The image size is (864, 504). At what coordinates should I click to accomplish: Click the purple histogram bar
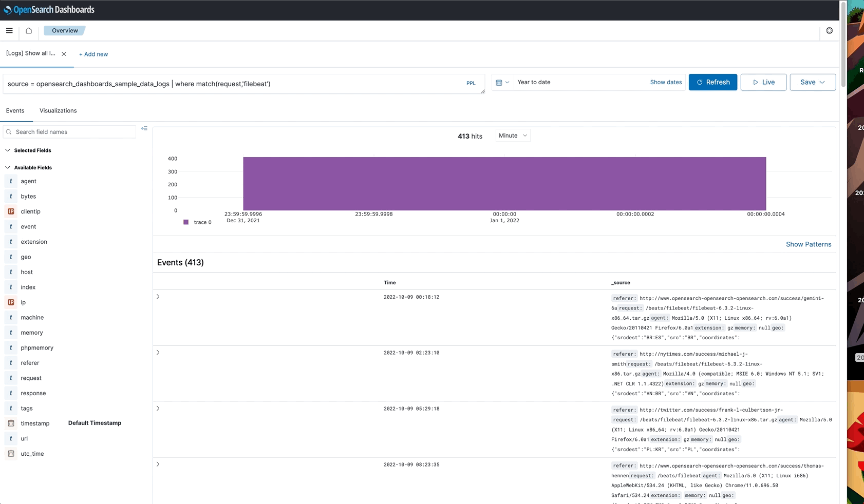(504, 184)
